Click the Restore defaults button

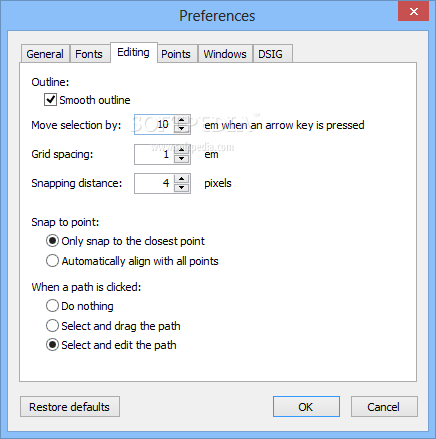70,407
